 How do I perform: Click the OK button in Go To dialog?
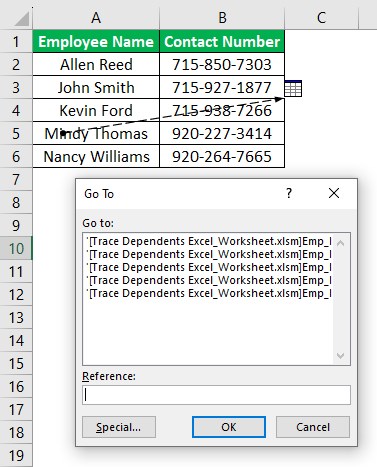click(229, 427)
